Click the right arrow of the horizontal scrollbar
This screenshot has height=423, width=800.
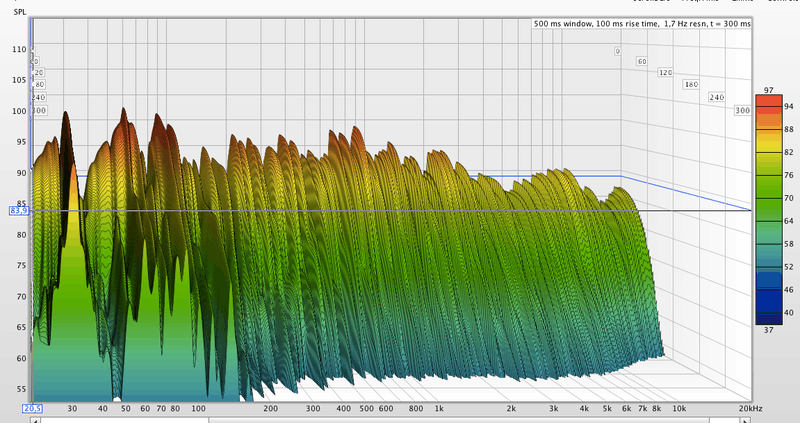click(x=745, y=421)
